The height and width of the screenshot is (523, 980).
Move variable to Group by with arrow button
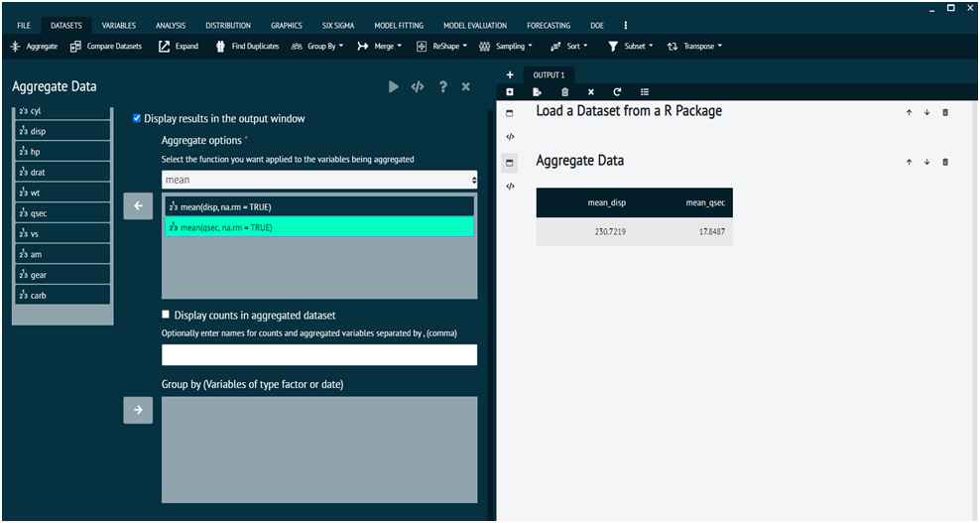click(x=138, y=410)
